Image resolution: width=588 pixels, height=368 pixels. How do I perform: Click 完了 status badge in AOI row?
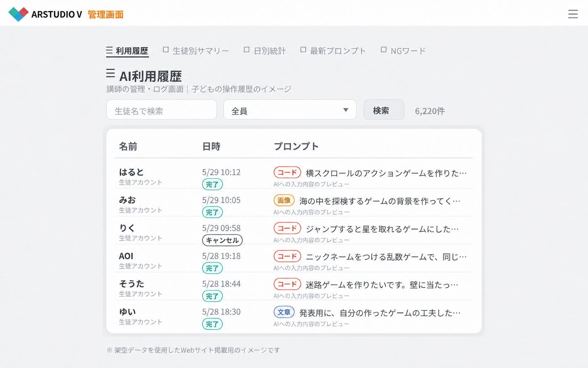click(x=212, y=268)
